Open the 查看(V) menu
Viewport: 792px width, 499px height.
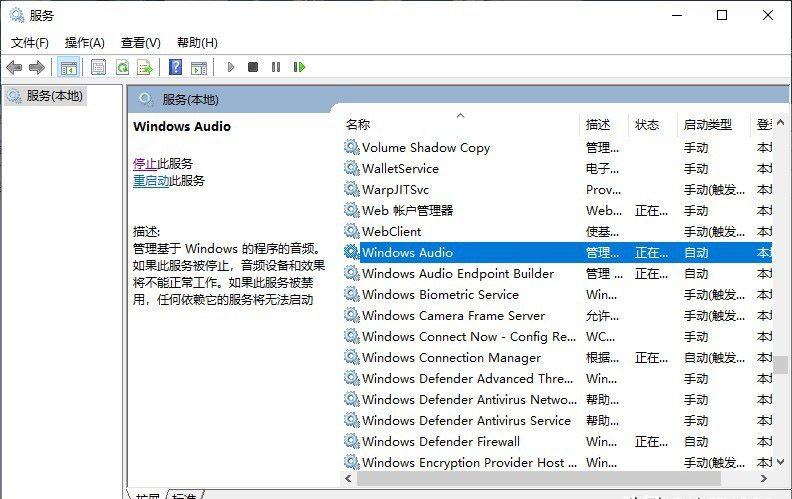[x=140, y=43]
